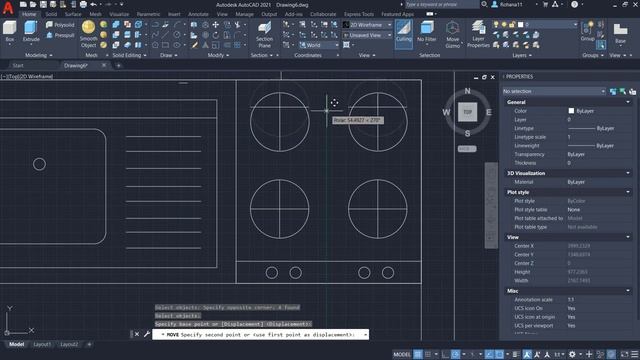
Task: Click the TOP face of the ViewCube
Action: [467, 112]
